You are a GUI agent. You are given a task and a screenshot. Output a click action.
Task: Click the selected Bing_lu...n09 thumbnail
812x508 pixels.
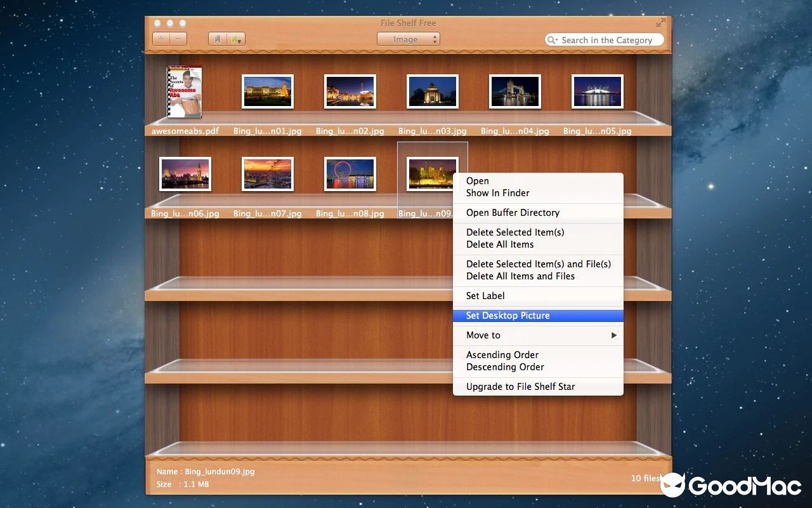click(433, 174)
